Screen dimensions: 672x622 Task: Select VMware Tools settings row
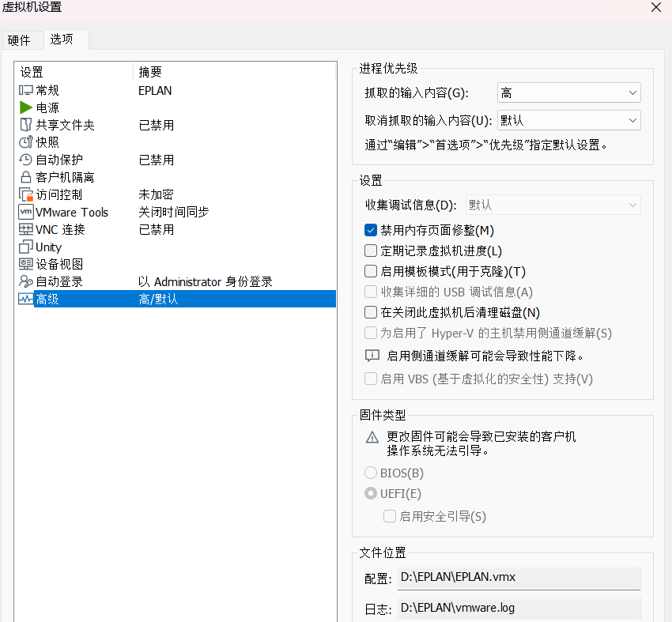click(x=176, y=212)
